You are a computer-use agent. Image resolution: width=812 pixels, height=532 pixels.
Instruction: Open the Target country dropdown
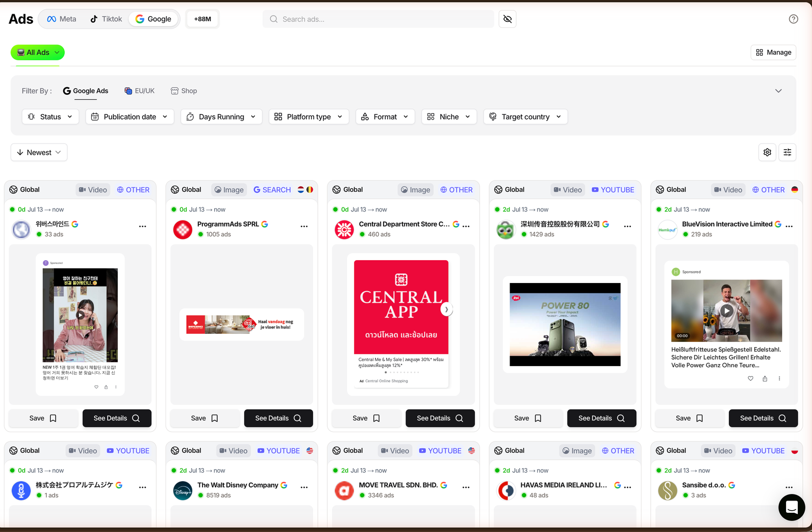pyautogui.click(x=525, y=117)
